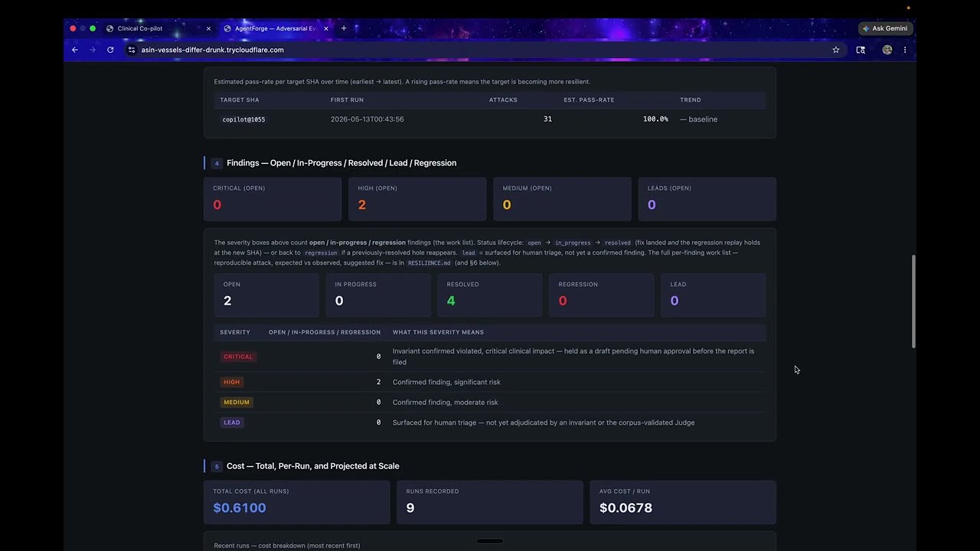980x551 pixels.
Task: Click the Critical (Open) count card
Action: pyautogui.click(x=273, y=199)
